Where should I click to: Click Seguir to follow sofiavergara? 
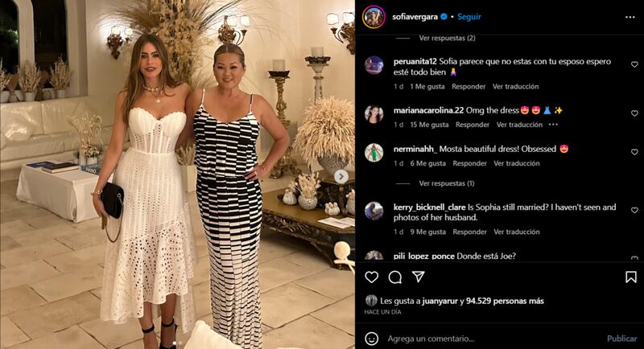pyautogui.click(x=469, y=17)
